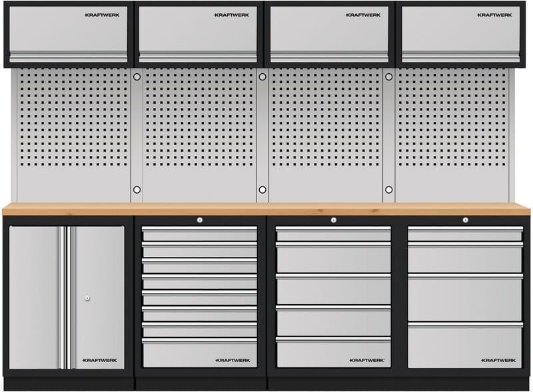This screenshot has height=392, width=533.
Task: Click the KRAFTWERK logo on the five-drawer cabinet
Action: point(366,360)
